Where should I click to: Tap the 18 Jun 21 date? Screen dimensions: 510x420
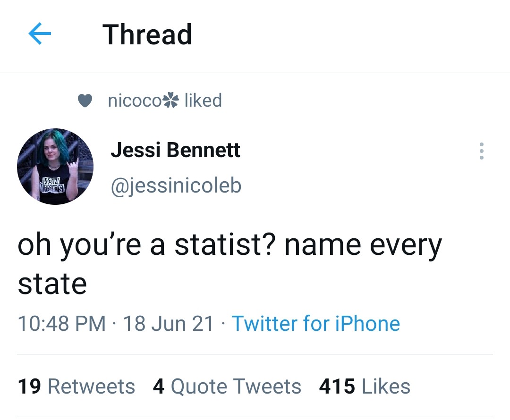pos(168,323)
